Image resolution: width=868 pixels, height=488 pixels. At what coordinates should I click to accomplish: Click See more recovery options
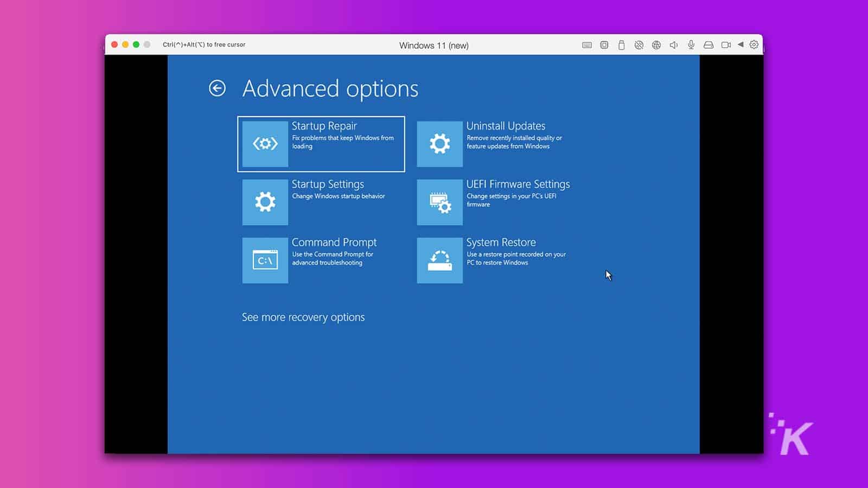303,317
